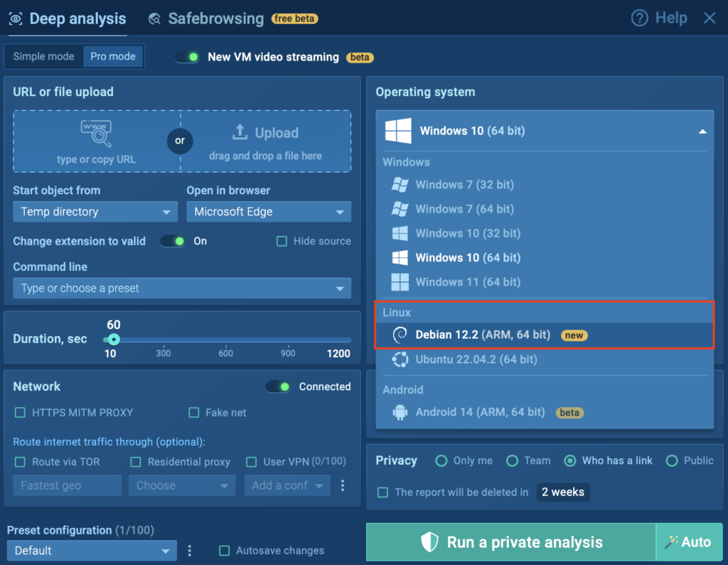Click Run a private analysis button
Screen dimensions: 728x565
coord(510,542)
